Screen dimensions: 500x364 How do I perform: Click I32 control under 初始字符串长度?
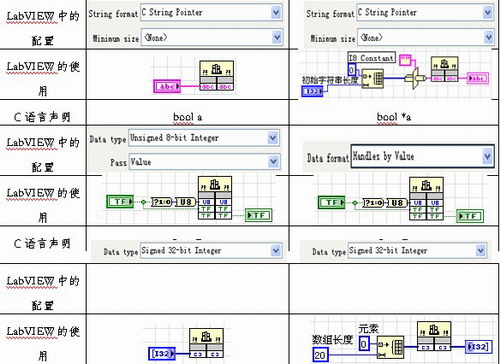[312, 91]
